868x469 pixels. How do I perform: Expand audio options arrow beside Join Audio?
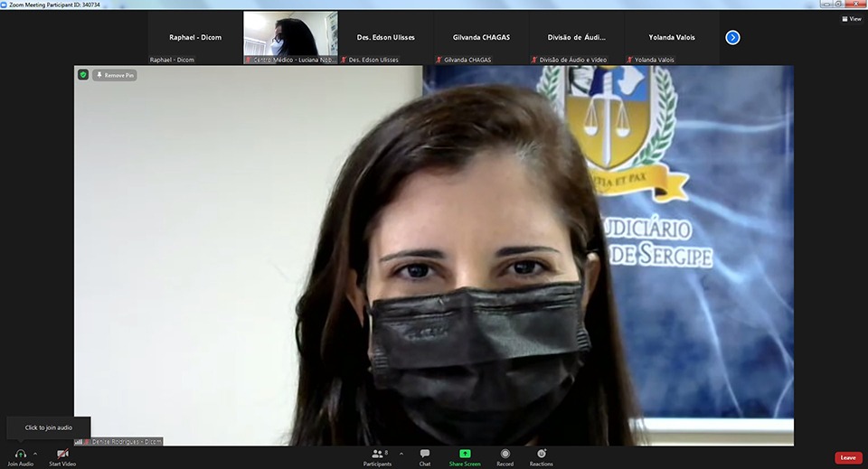tap(35, 454)
